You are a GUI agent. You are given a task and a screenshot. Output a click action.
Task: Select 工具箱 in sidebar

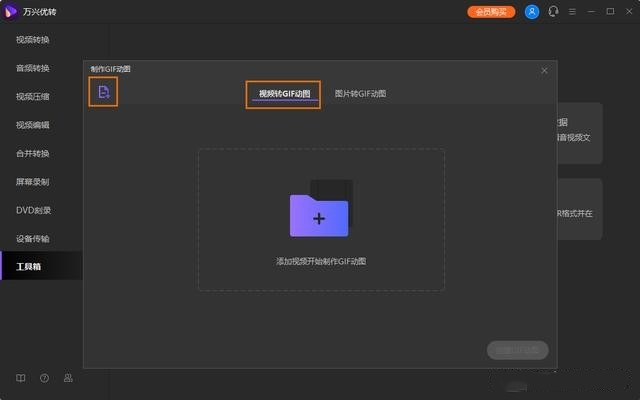[29, 267]
